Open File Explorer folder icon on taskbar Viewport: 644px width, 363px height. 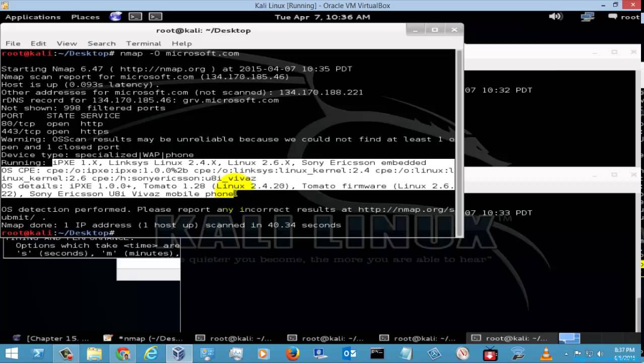[x=94, y=354]
